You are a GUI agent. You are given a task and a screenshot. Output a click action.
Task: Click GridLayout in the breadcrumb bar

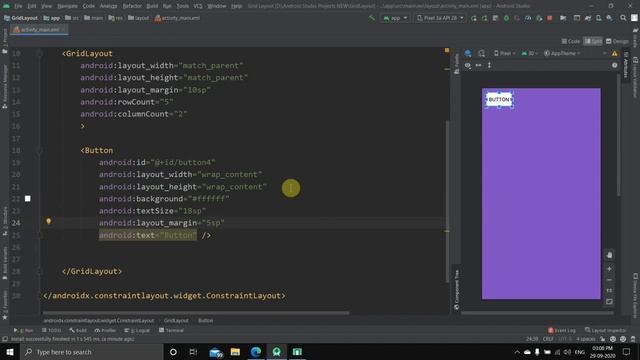click(x=176, y=320)
